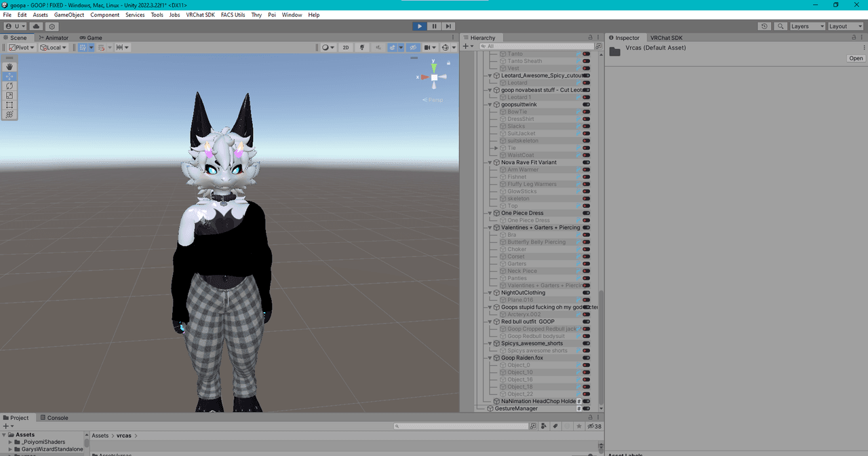Collapse the goopsuittwink hierarchy node
The image size is (868, 456).
tap(490, 104)
